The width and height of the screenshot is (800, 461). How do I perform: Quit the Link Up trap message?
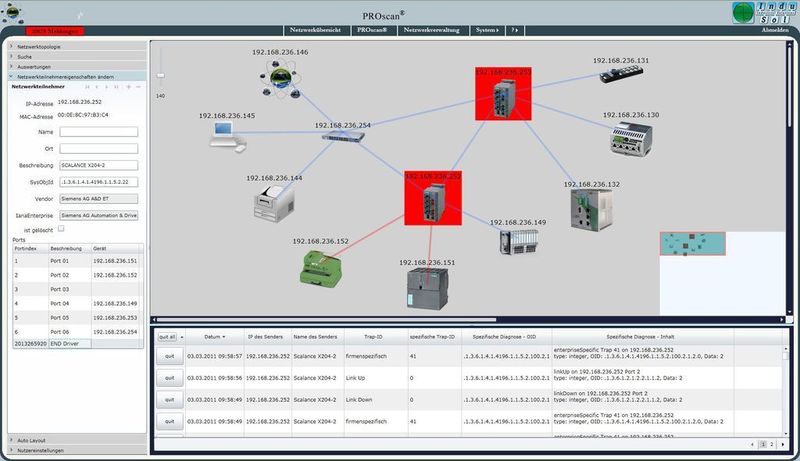(169, 378)
